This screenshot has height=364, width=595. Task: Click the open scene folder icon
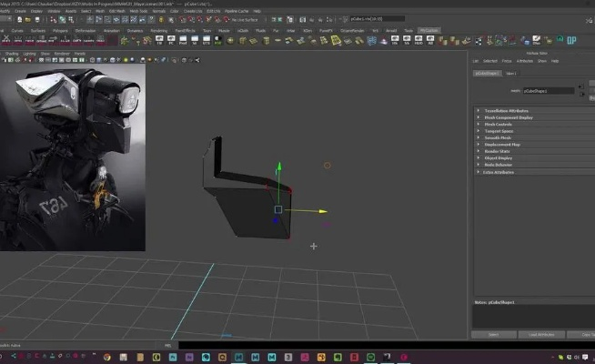(x=27, y=20)
